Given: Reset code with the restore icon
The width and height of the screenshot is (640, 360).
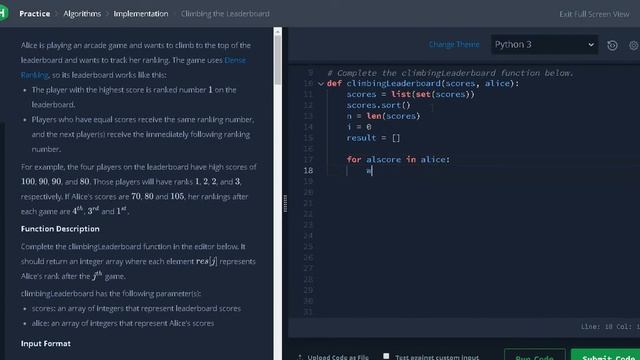Looking at the screenshot, I should (612, 45).
